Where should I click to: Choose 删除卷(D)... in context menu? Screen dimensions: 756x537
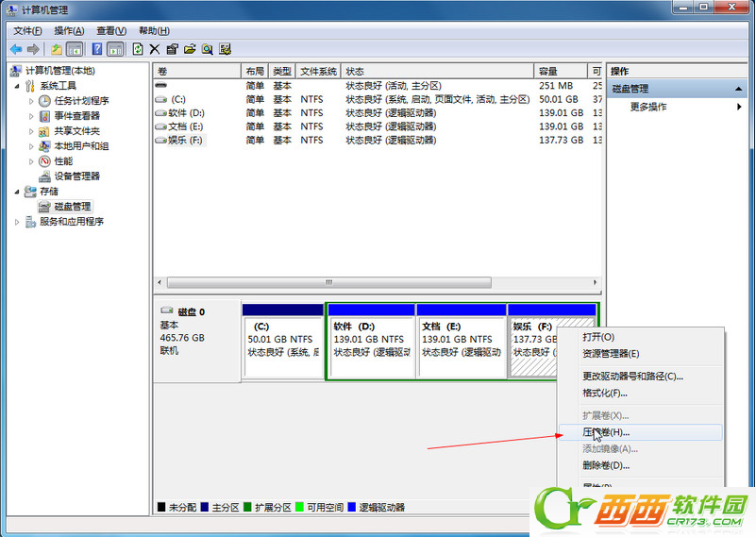[x=640, y=465]
